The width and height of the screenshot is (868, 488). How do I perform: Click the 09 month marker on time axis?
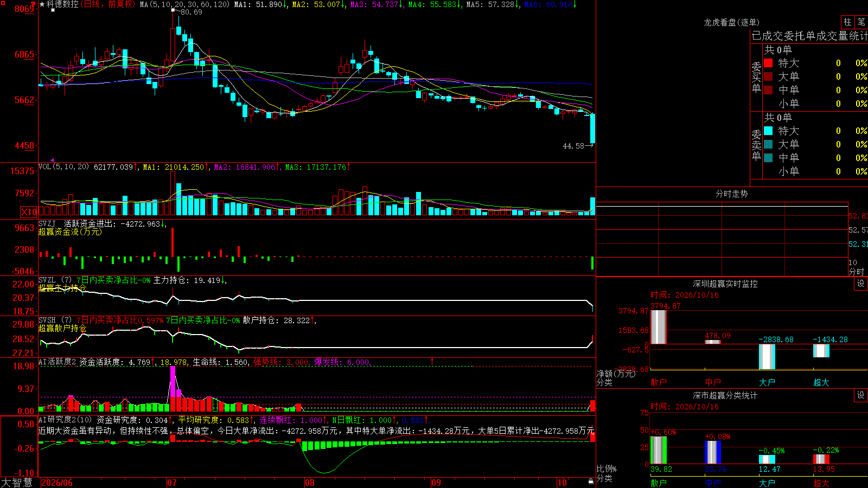pyautogui.click(x=436, y=483)
